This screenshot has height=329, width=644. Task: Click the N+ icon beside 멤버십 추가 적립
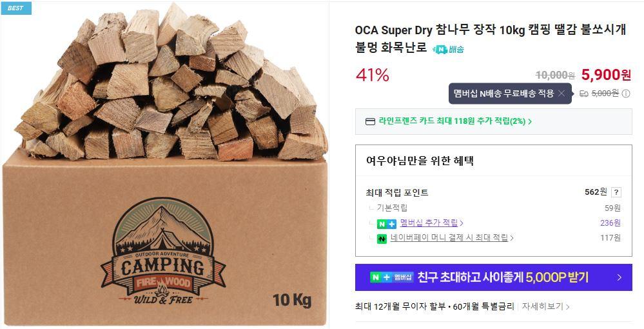click(387, 223)
